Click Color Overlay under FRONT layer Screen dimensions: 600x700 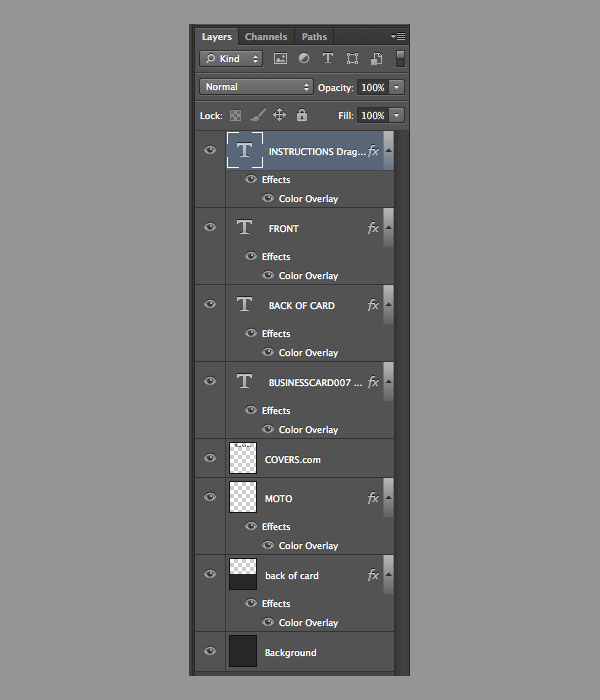pos(308,275)
